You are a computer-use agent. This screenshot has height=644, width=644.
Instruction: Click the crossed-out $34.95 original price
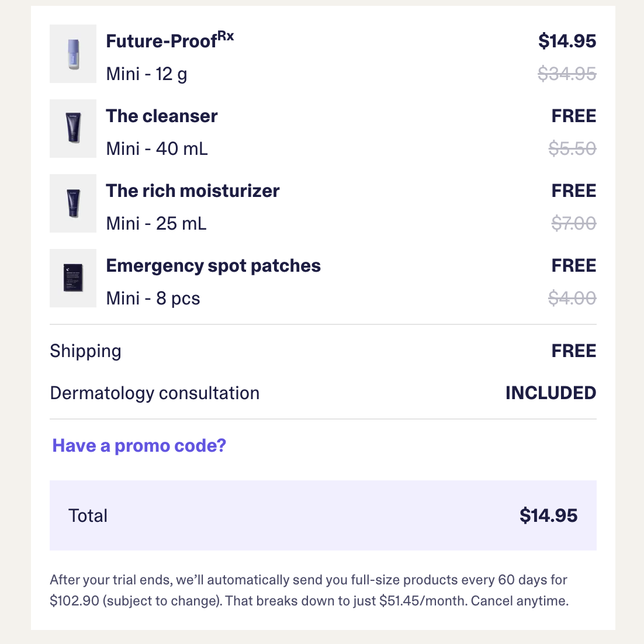(567, 74)
